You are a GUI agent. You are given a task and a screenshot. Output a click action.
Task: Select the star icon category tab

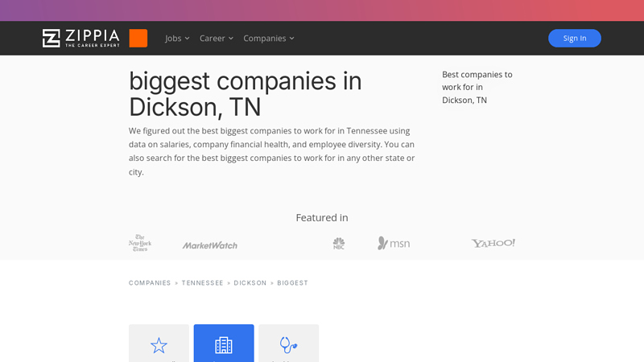(x=159, y=343)
